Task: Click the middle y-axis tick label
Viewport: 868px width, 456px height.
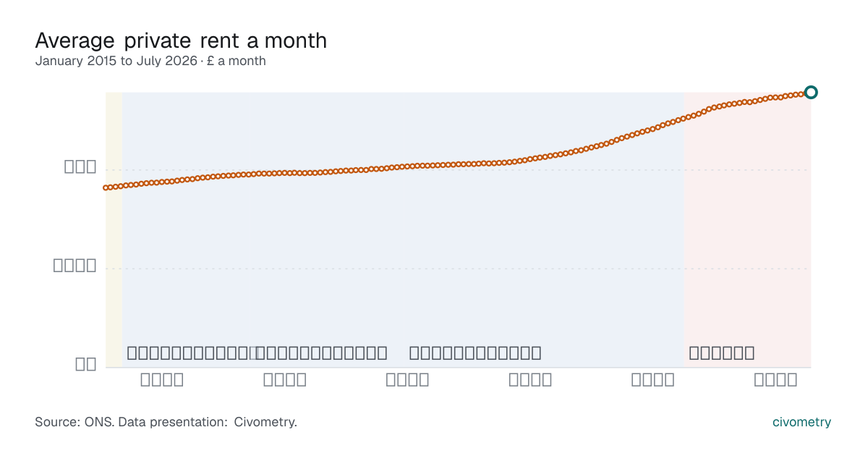Action: pos(75,265)
